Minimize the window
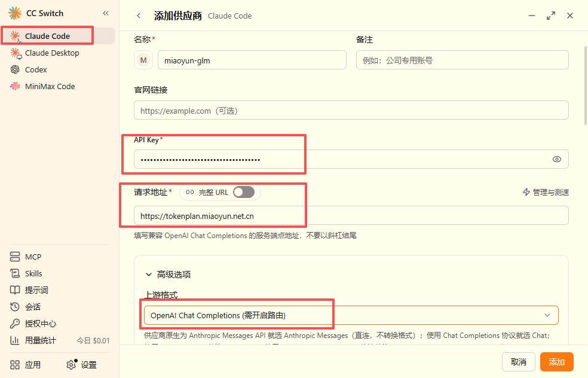The image size is (588, 378). (x=532, y=16)
